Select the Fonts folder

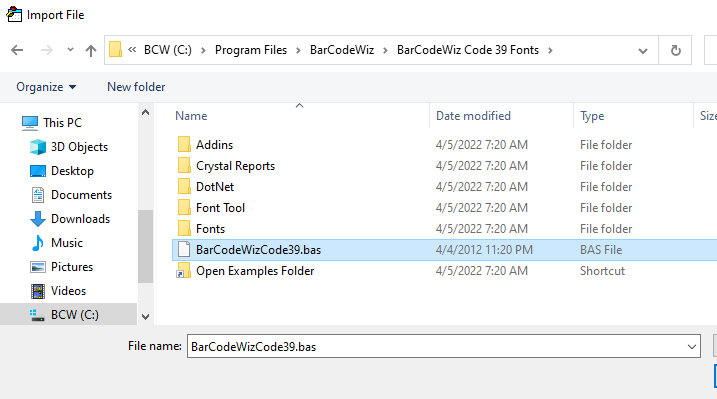[210, 229]
